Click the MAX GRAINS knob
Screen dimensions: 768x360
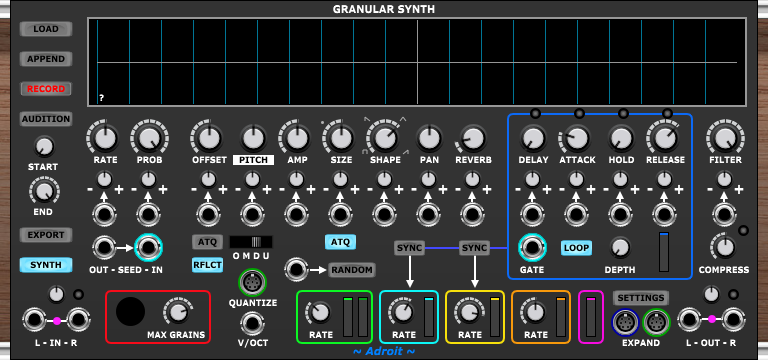tap(178, 312)
